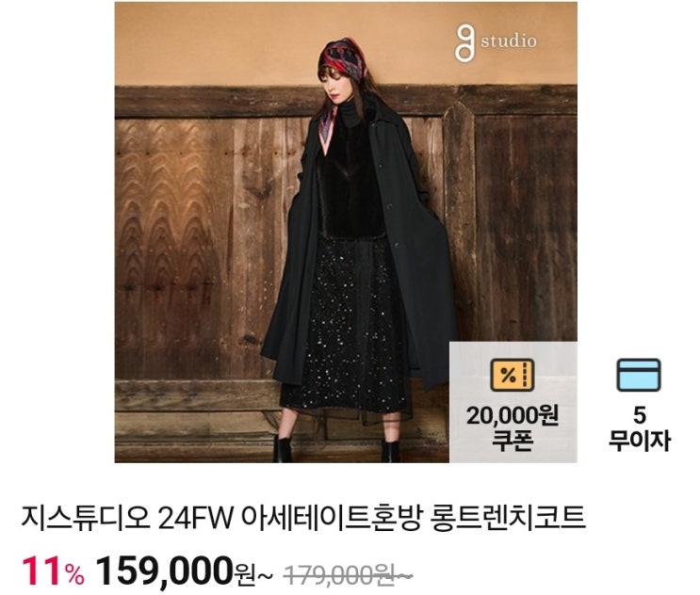Click the yellow percent coupon ticket icon

[x=513, y=375]
